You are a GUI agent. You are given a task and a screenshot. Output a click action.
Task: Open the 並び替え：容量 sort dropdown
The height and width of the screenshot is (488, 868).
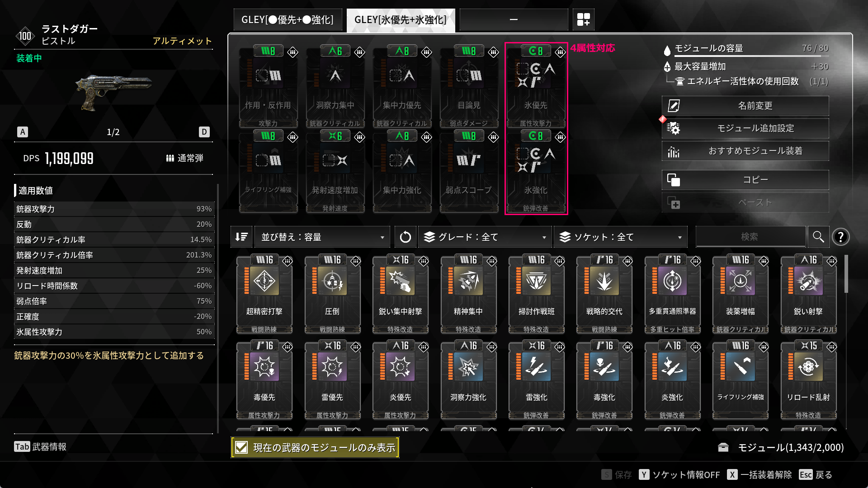[x=322, y=237]
